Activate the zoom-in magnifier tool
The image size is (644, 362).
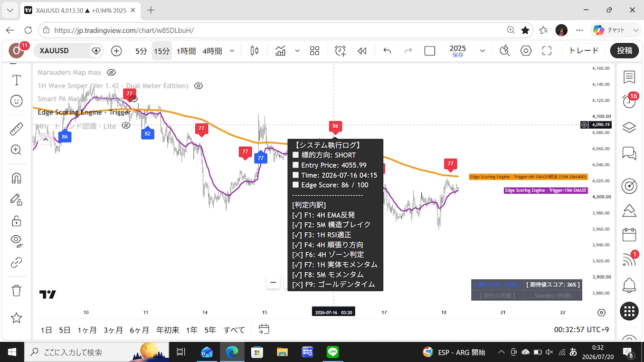point(16,150)
